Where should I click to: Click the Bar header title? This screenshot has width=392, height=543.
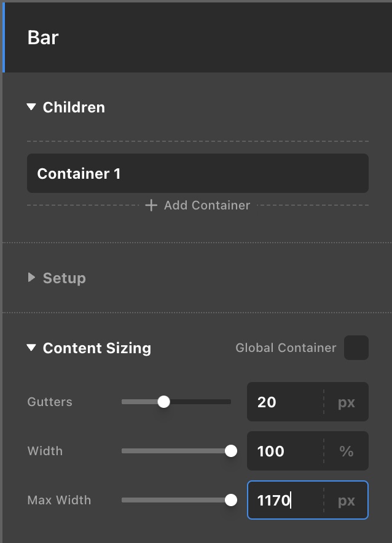(x=43, y=37)
